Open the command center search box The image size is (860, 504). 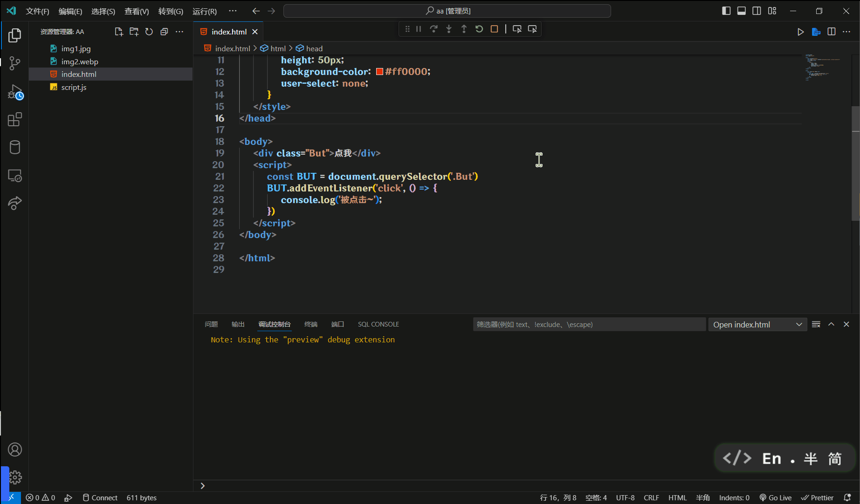[x=447, y=11]
